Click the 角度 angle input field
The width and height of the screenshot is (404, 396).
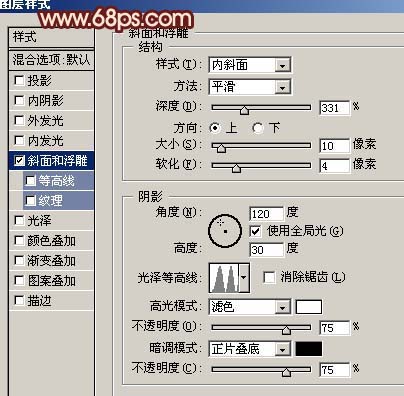click(266, 214)
